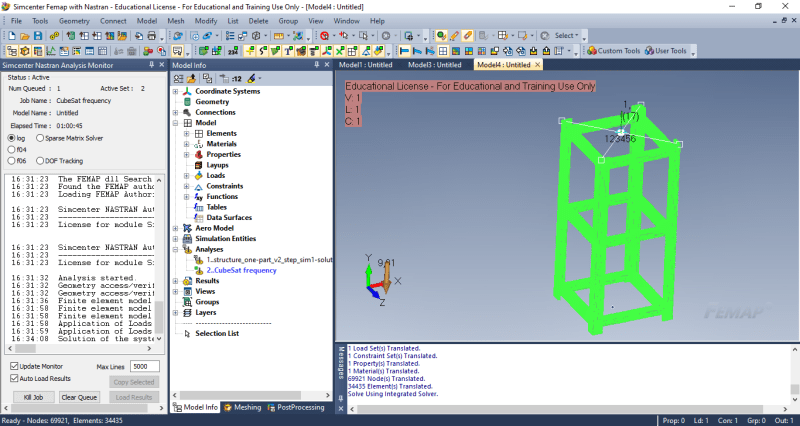800x426 pixels.
Task: Click the eraser icon in toolbar
Action: tap(467, 36)
